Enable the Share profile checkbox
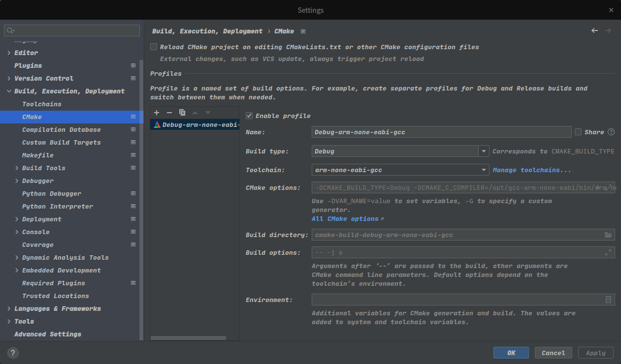Screen dimensions: 621x364 (x=578, y=132)
